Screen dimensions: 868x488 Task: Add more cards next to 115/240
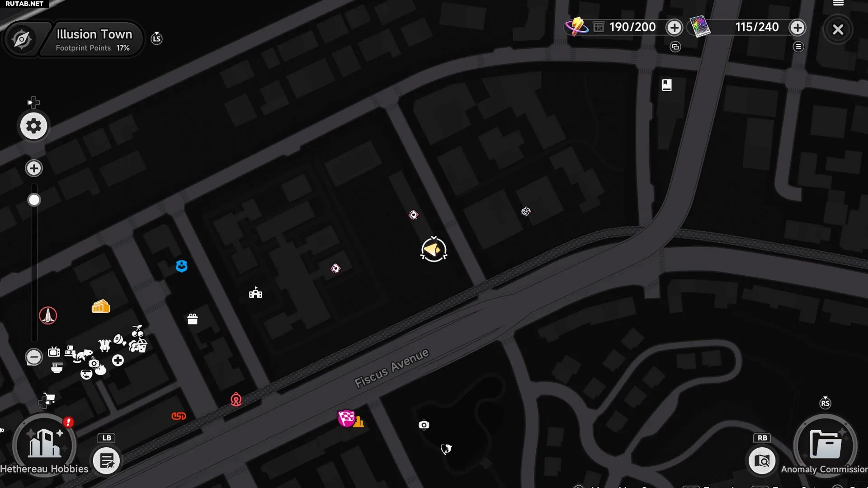click(x=797, y=28)
